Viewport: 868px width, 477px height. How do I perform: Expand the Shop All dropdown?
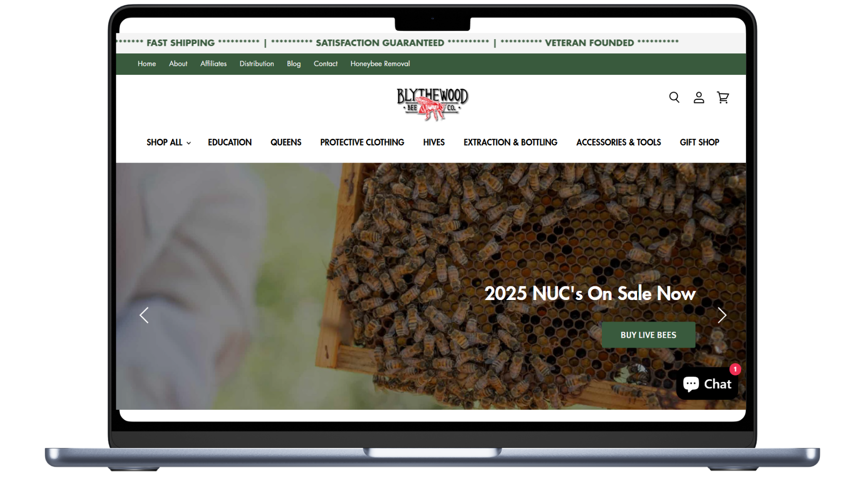168,142
